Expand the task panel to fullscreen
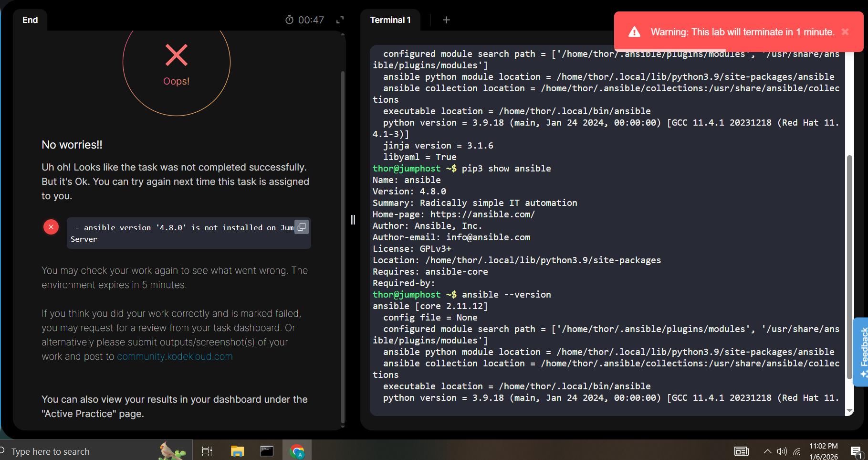The image size is (868, 460). pos(340,20)
